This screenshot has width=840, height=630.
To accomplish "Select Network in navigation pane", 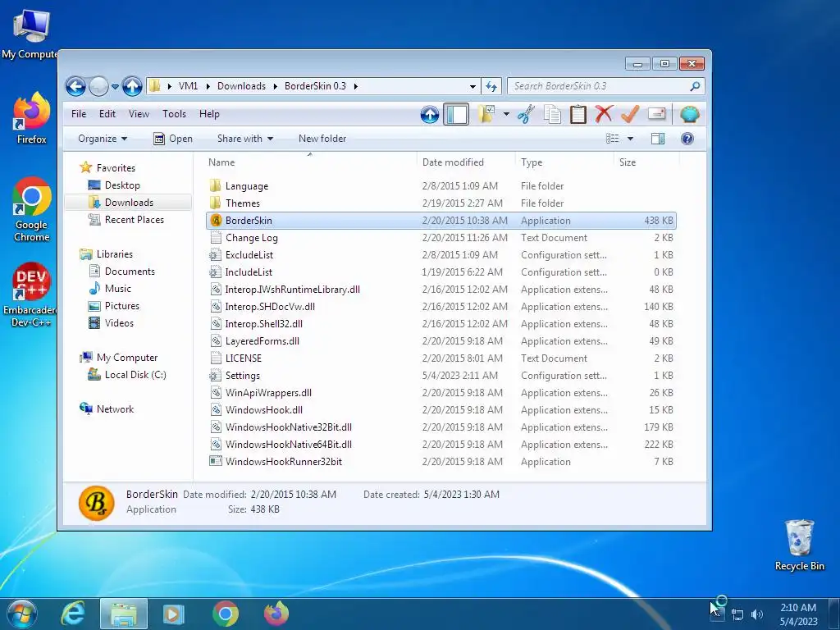I will [x=115, y=409].
